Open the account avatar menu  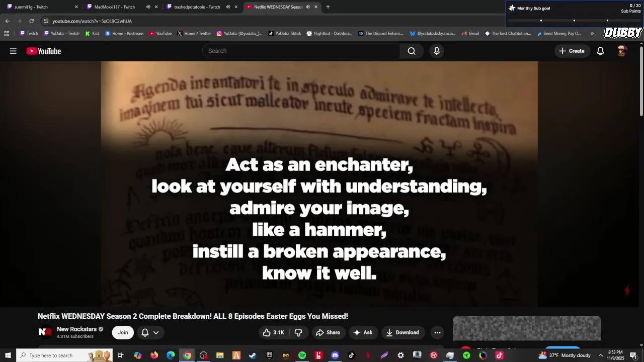click(622, 51)
